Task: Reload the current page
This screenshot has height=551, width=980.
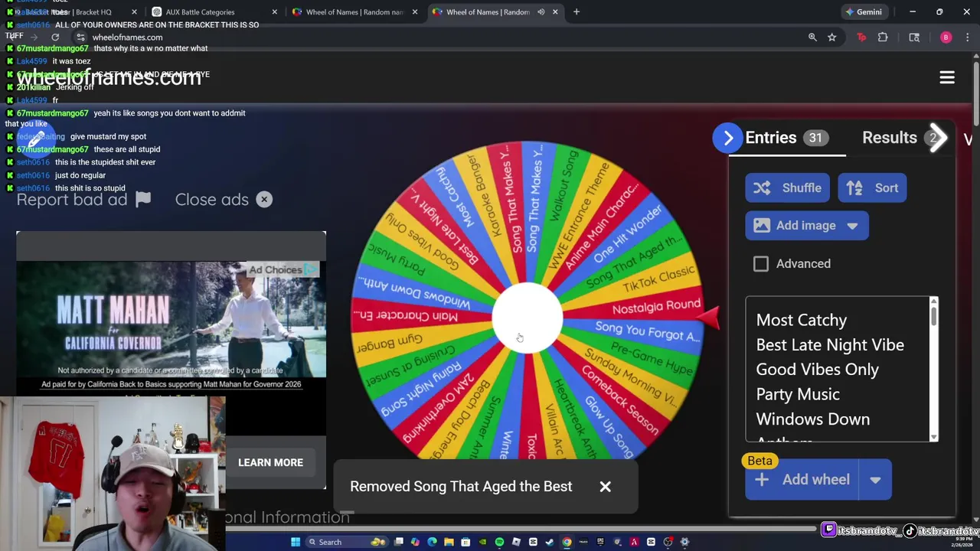Action: [55, 37]
